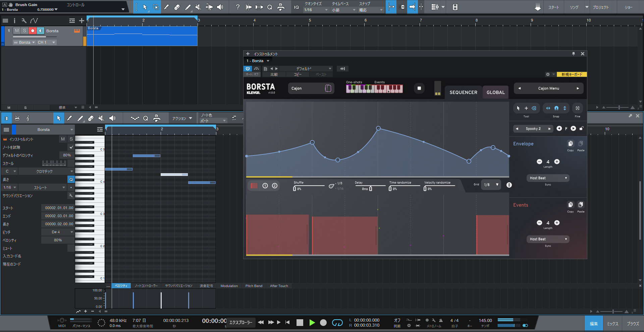The image size is (644, 332).
Task: Open the Snap mode dropdown
Action: 371,10
